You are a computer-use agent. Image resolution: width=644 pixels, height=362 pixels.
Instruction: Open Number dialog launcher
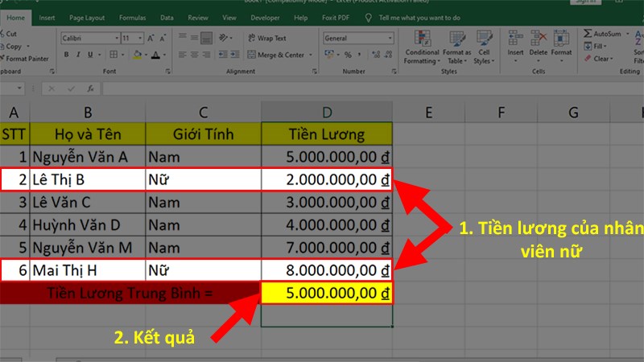point(394,72)
